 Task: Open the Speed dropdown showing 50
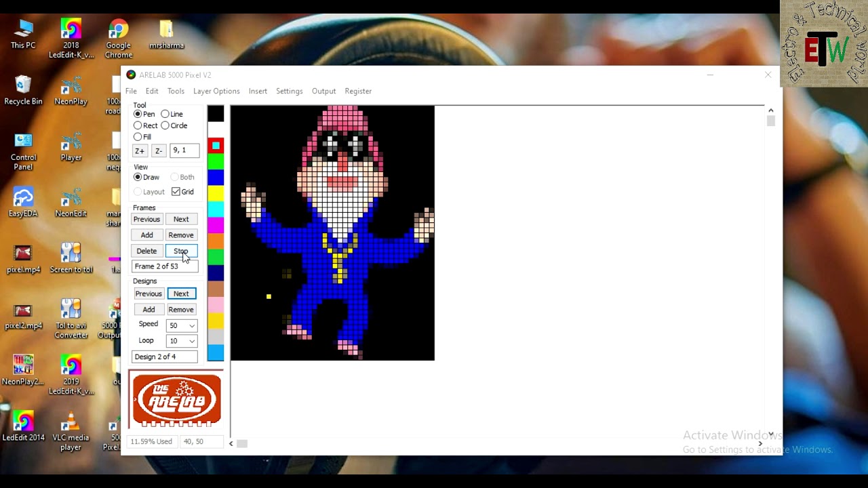point(182,325)
